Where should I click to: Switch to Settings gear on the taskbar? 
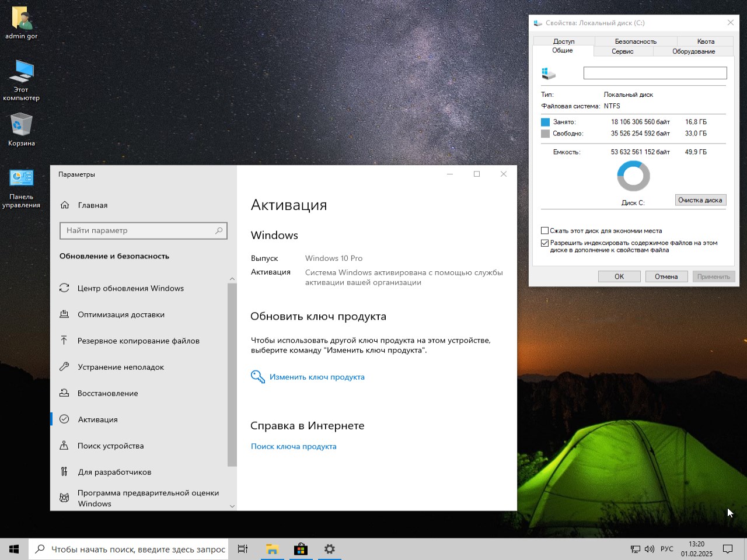(330, 549)
